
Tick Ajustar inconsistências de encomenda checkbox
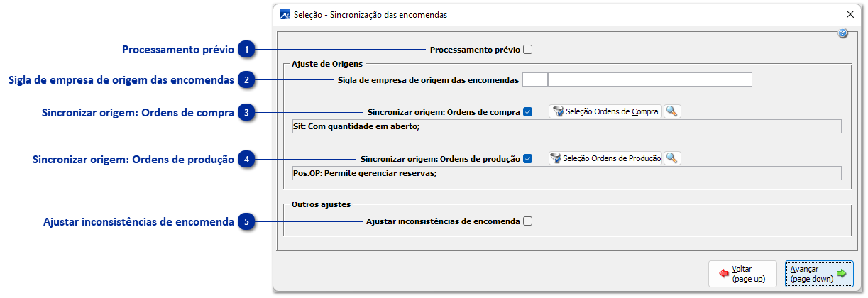point(527,221)
